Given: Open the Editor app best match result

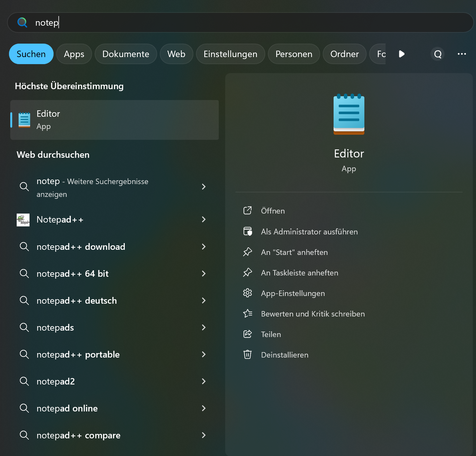Looking at the screenshot, I should point(115,120).
